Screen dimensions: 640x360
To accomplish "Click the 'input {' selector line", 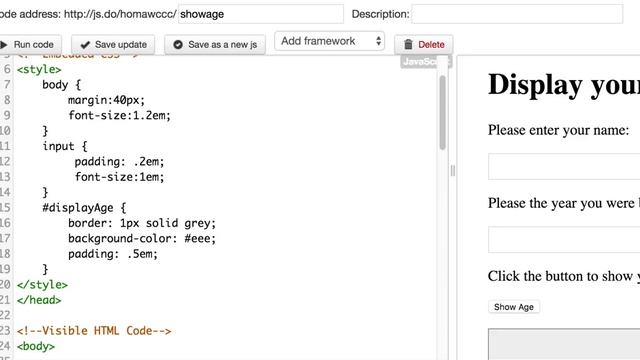I will point(65,146).
